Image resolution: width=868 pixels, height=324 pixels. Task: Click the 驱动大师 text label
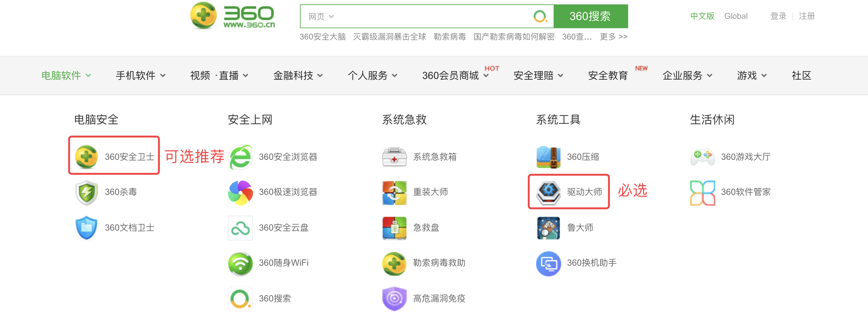tap(584, 192)
